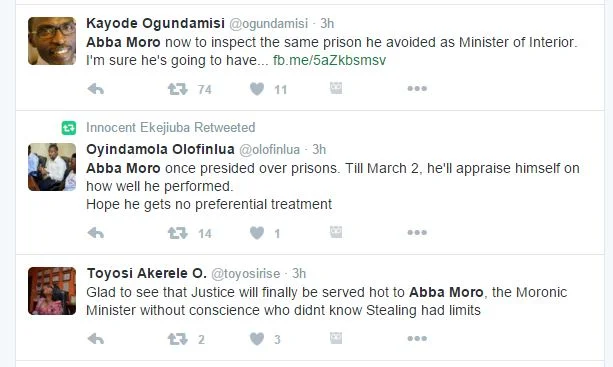Open Innocent Ekejiuba Retweeted label
Image resolution: width=613 pixels, height=367 pixels.
click(x=170, y=127)
